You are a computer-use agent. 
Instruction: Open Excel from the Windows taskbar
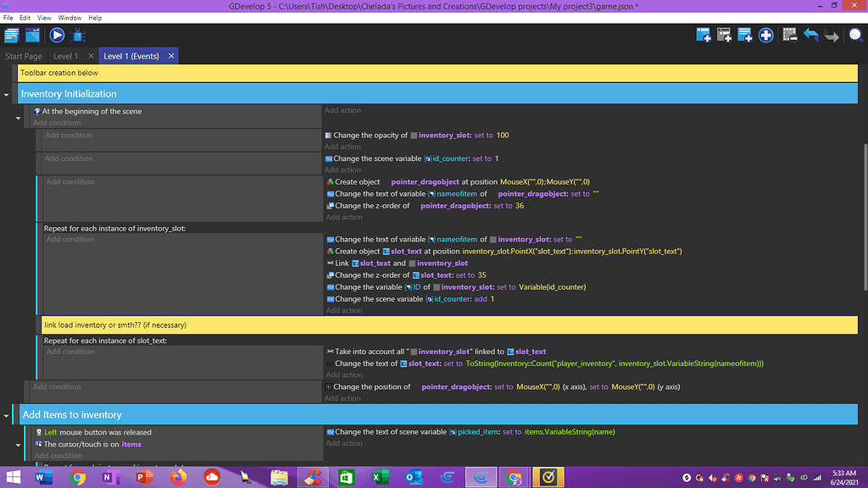(x=376, y=478)
